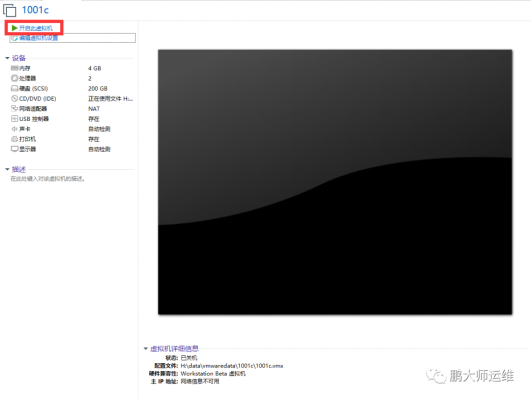The image size is (531, 399).
Task: Click the USB controller icon
Action: point(15,119)
